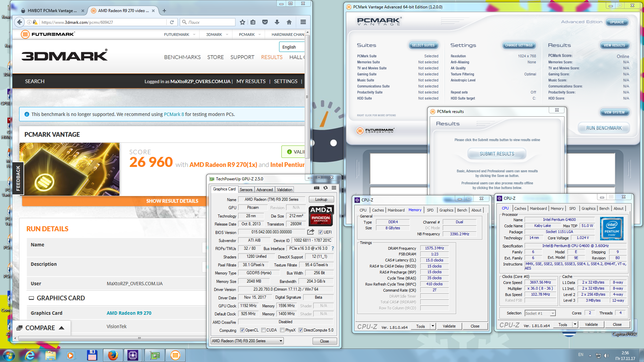The height and width of the screenshot is (362, 644).
Task: Switch to the Sensors tab in GPU-Z
Action: [x=246, y=190]
